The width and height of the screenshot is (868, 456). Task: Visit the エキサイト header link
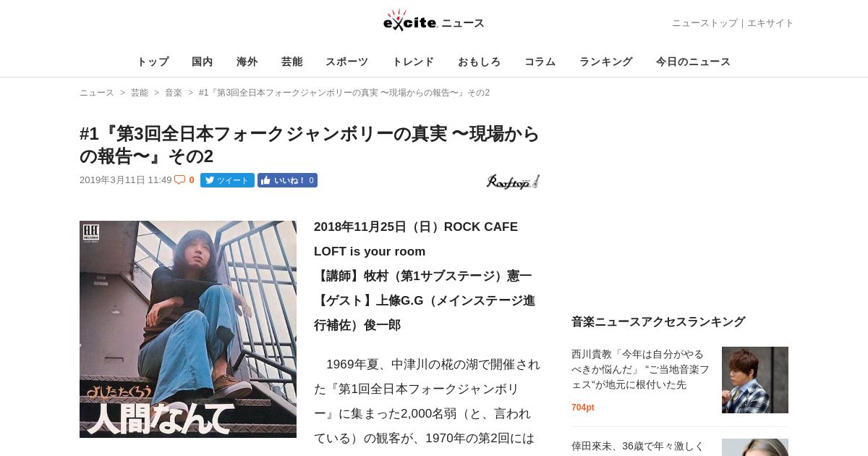(x=770, y=23)
